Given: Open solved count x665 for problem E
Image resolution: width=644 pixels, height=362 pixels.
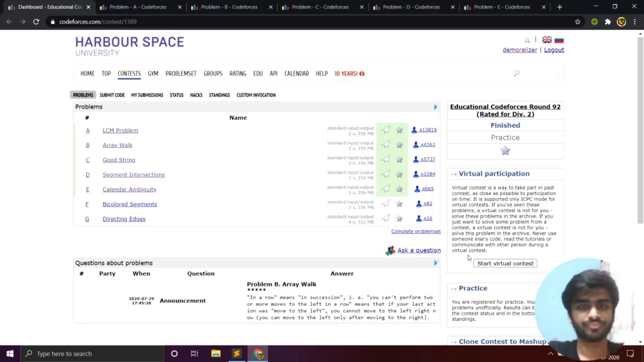Looking at the screenshot, I should (424, 189).
